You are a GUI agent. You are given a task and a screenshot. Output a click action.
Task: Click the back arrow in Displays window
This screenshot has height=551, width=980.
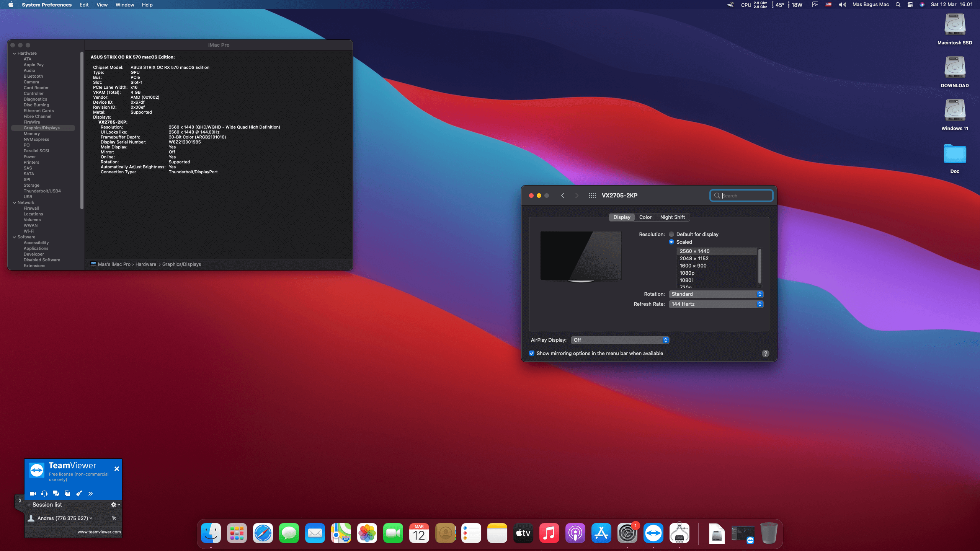pos(563,196)
